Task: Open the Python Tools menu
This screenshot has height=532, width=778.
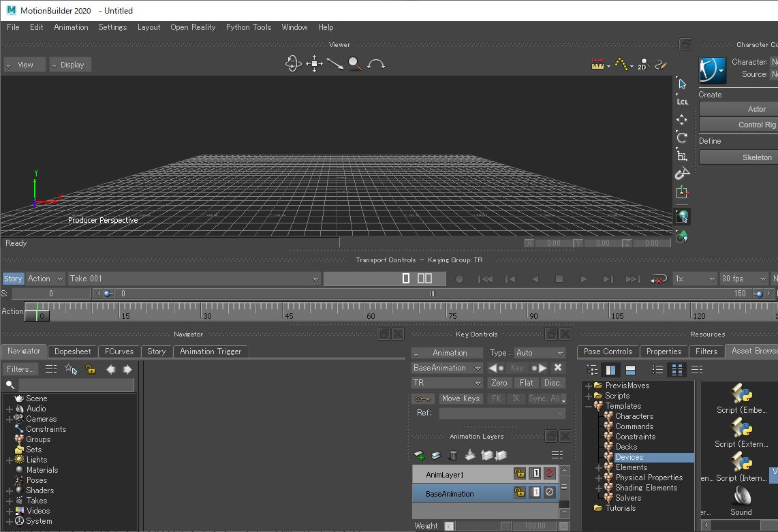Action: (248, 27)
